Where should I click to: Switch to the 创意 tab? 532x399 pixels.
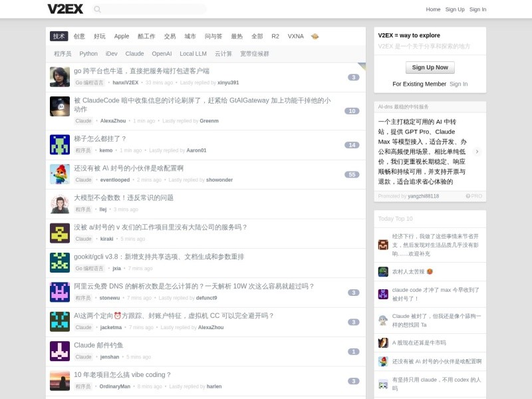(79, 37)
